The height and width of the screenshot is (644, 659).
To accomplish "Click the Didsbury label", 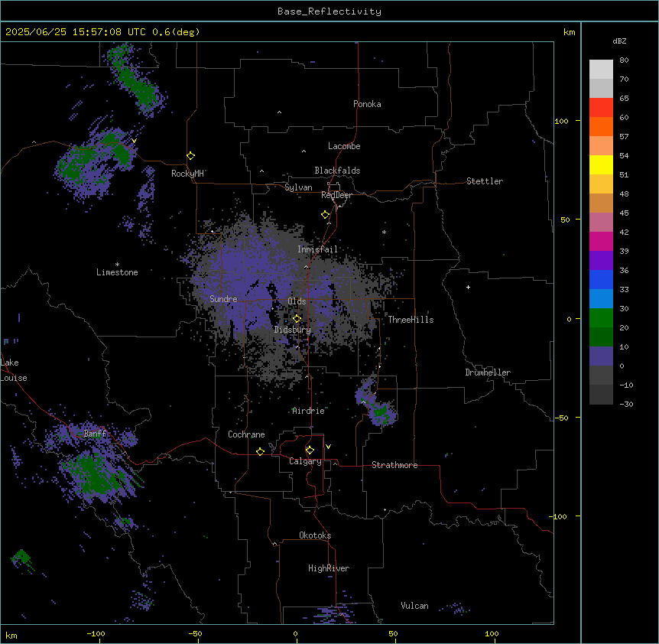I will [293, 330].
